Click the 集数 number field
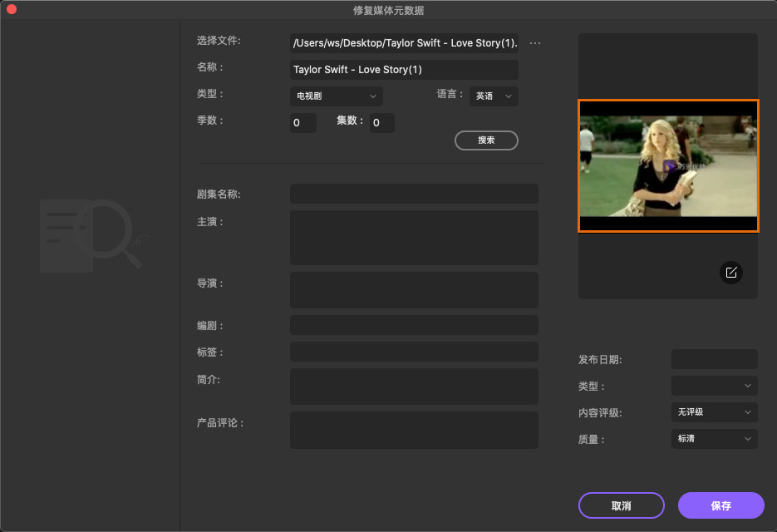Viewport: 777px width, 532px height. pyautogui.click(x=381, y=123)
